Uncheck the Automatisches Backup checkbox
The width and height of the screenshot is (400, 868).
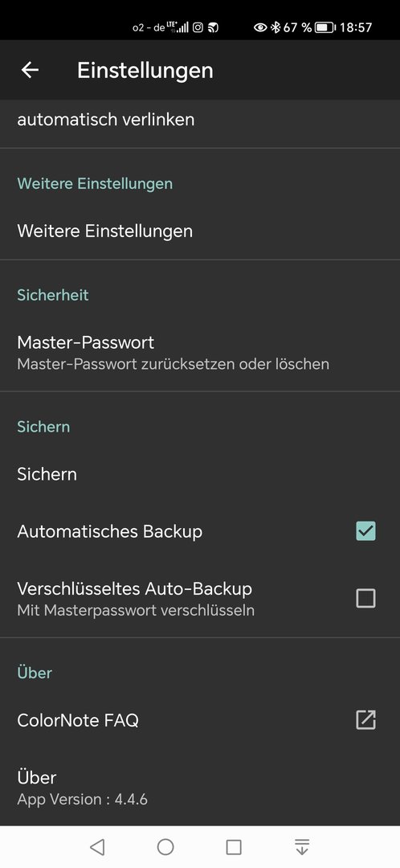[x=365, y=531]
